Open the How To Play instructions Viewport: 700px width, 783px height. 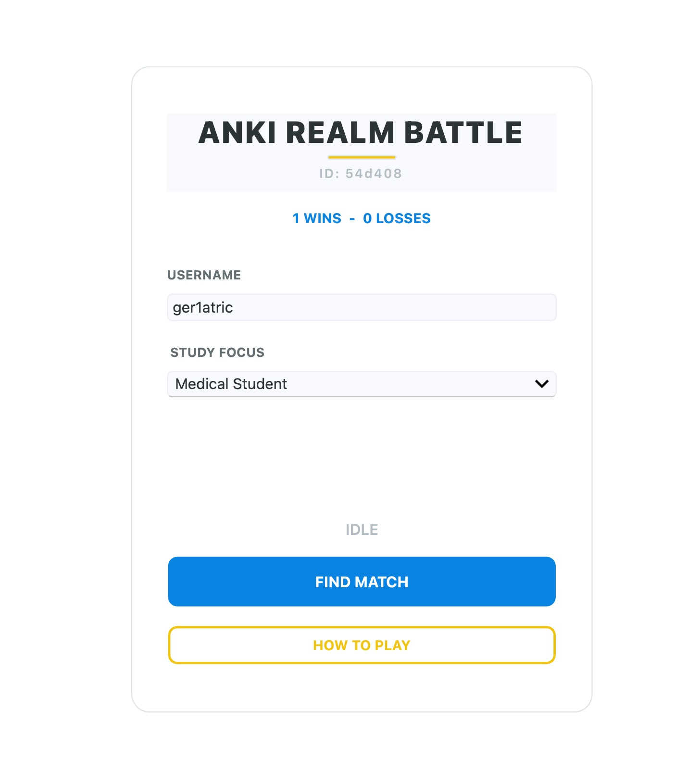pyautogui.click(x=362, y=645)
